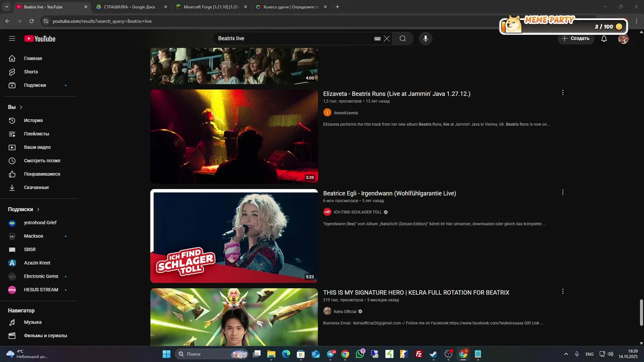Screen dimensions: 644x362
Task: Open the Windows Start menu
Action: (x=167, y=354)
